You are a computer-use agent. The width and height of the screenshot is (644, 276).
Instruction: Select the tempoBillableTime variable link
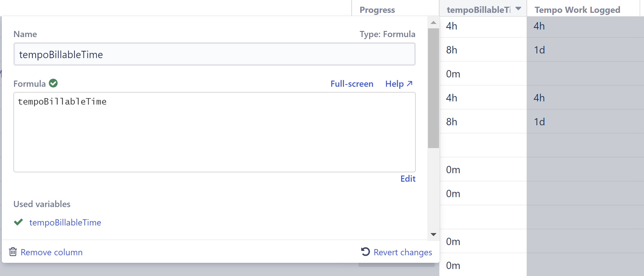coord(65,222)
